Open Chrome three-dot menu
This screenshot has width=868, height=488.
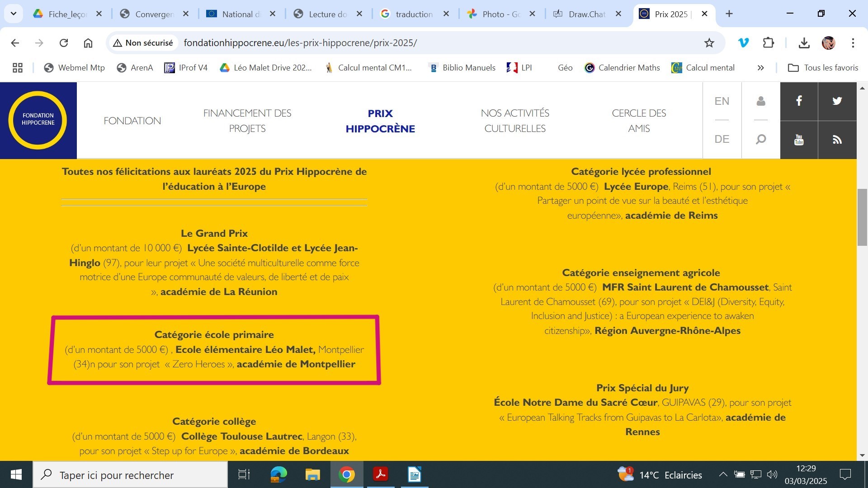853,43
